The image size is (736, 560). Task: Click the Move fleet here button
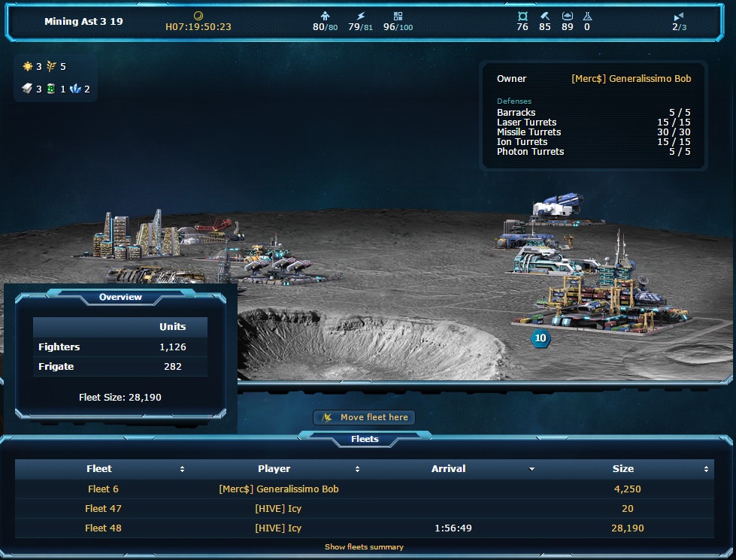click(364, 417)
